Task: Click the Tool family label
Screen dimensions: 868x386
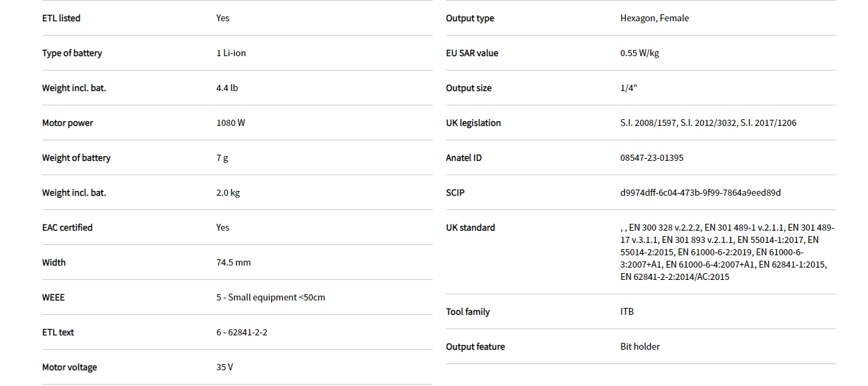Action: tap(468, 312)
